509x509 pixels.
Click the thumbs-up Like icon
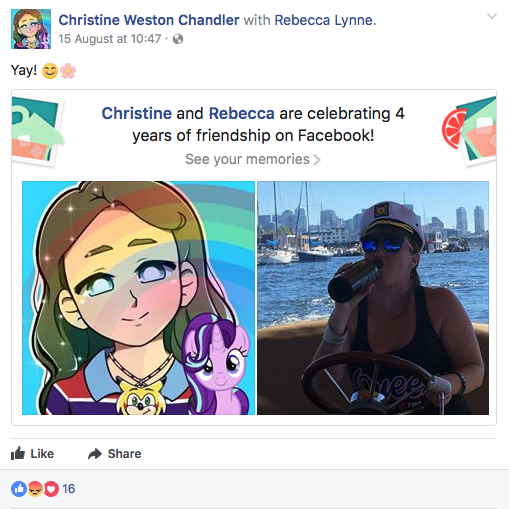tap(18, 453)
